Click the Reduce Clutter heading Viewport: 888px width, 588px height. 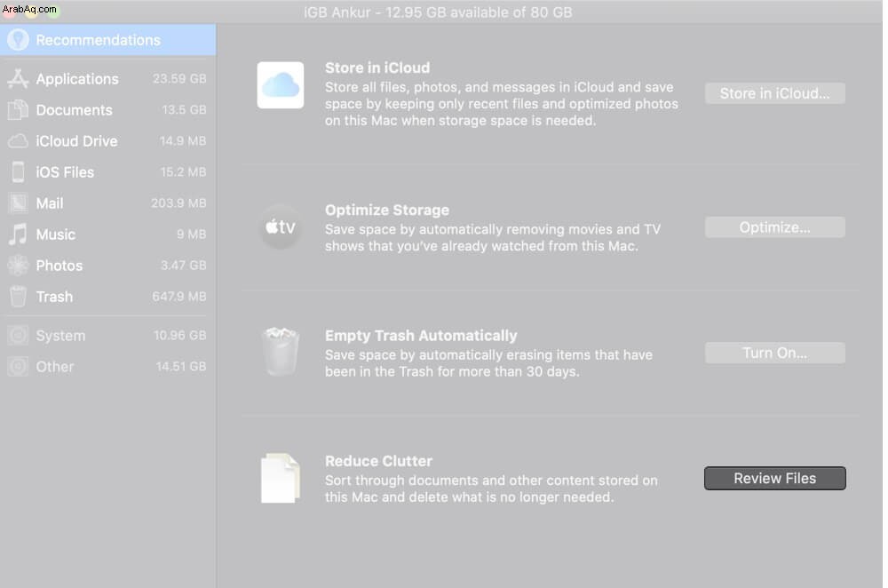[x=378, y=461]
